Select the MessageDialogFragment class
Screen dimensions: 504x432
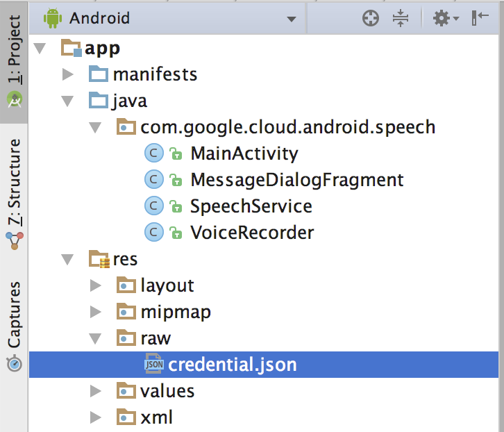(x=297, y=180)
